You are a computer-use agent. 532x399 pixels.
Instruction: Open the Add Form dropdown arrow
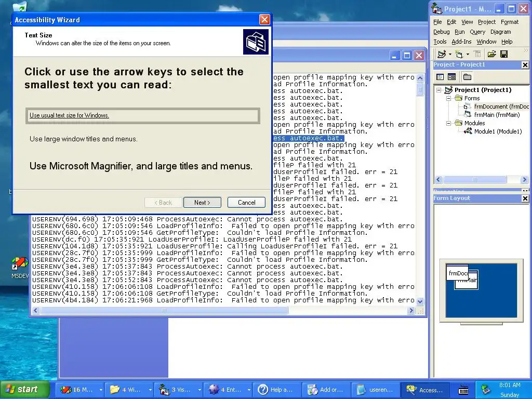point(468,54)
